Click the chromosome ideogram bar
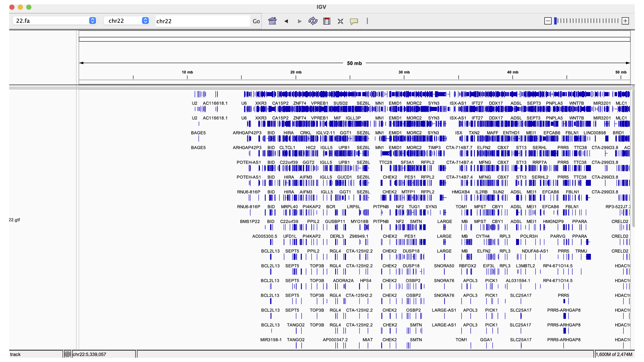Image resolution: width=644 pixels, height=362 pixels. pyautogui.click(x=354, y=39)
